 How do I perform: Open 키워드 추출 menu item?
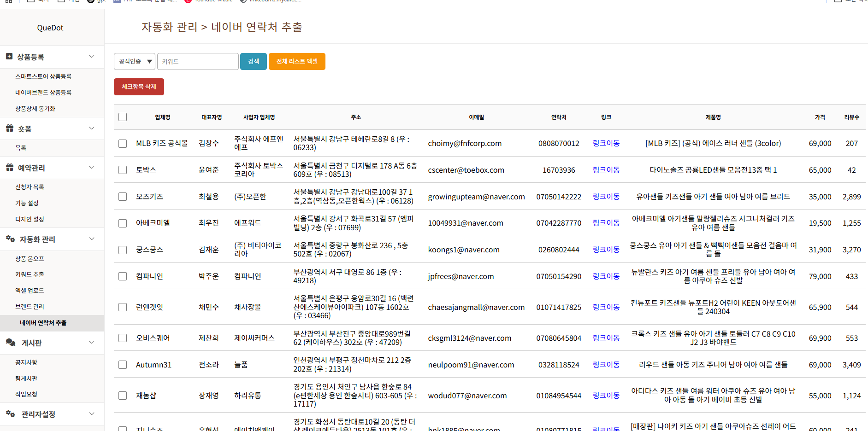pyautogui.click(x=30, y=274)
